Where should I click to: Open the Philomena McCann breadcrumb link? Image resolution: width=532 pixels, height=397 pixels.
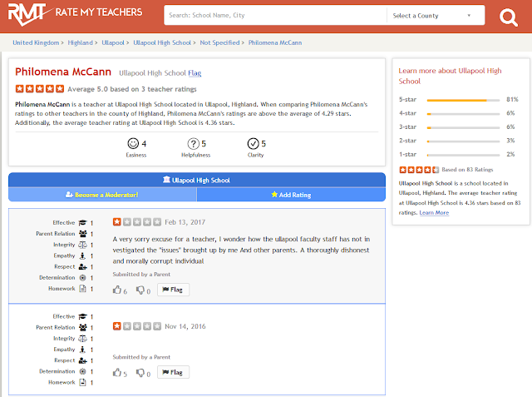(275, 42)
